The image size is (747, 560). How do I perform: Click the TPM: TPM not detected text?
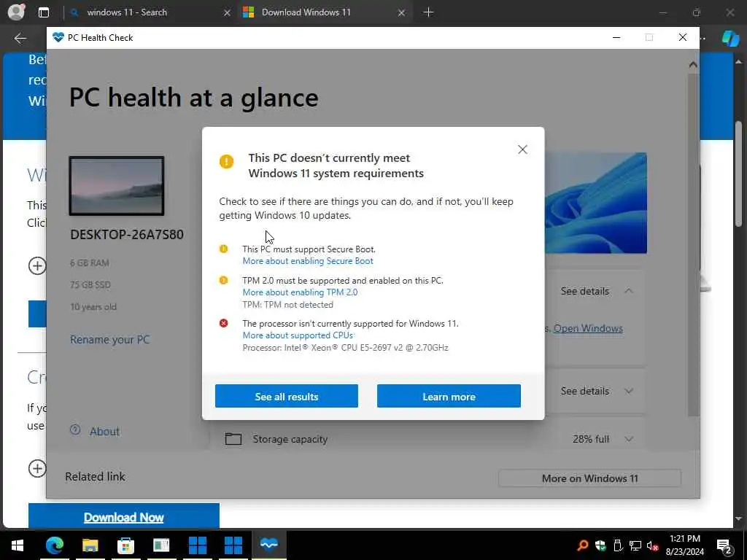coord(287,304)
